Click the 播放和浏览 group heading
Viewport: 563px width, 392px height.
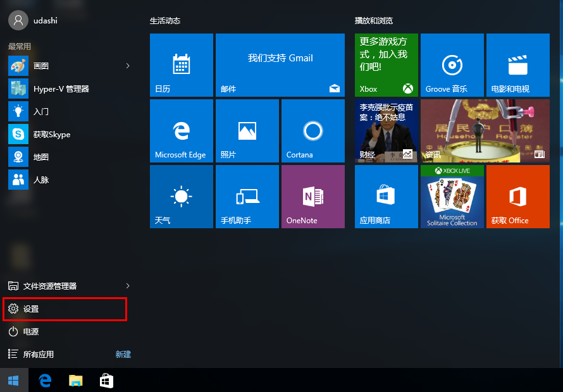tap(374, 21)
